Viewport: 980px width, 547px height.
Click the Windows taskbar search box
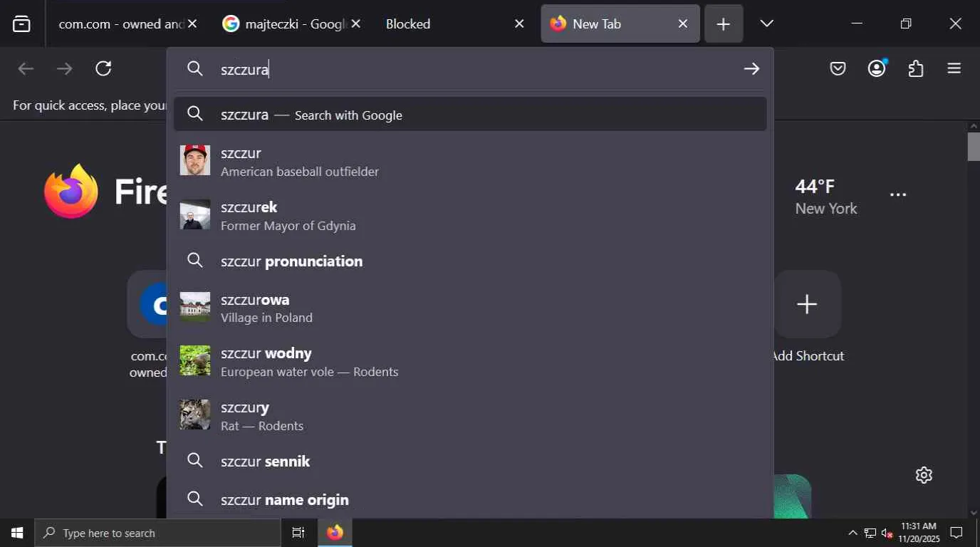click(x=158, y=533)
